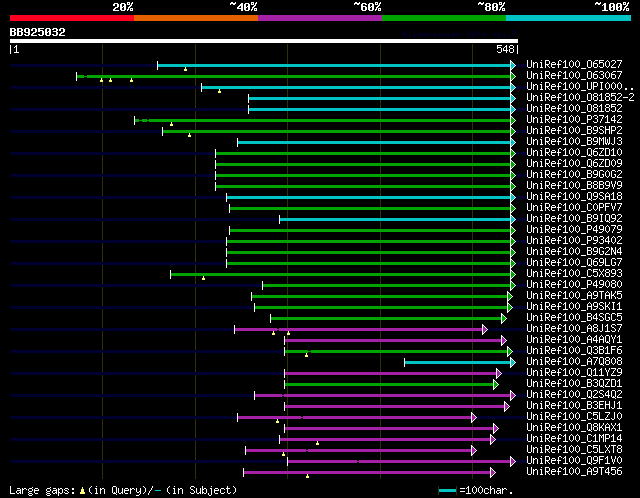Open the UniRef100_P37142 hit label
The image size is (640, 498).
click(x=574, y=119)
